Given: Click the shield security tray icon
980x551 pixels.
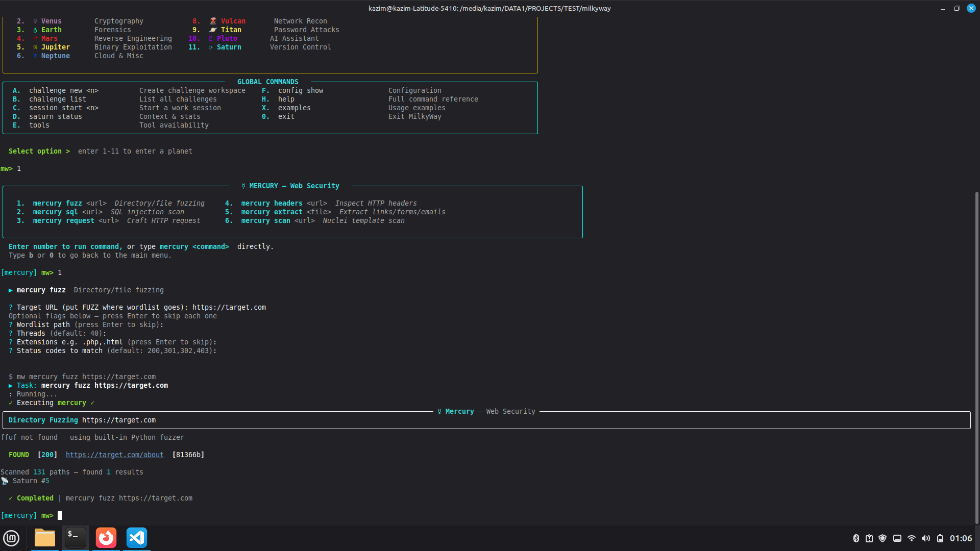Looking at the screenshot, I should pos(883,538).
